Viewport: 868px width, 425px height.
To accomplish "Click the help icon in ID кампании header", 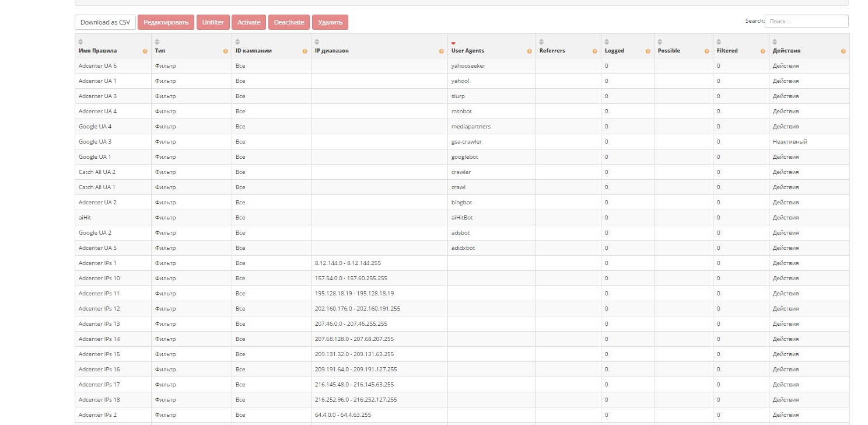I will pos(305,51).
